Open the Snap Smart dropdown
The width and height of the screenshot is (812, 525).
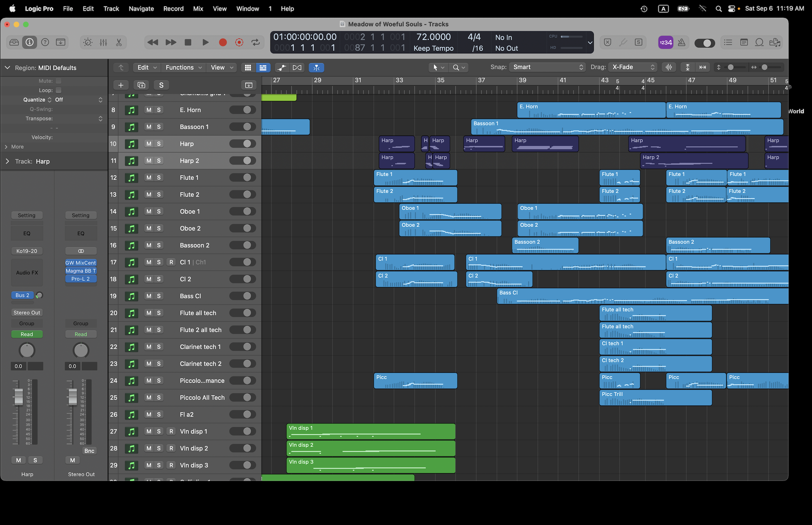pos(547,67)
